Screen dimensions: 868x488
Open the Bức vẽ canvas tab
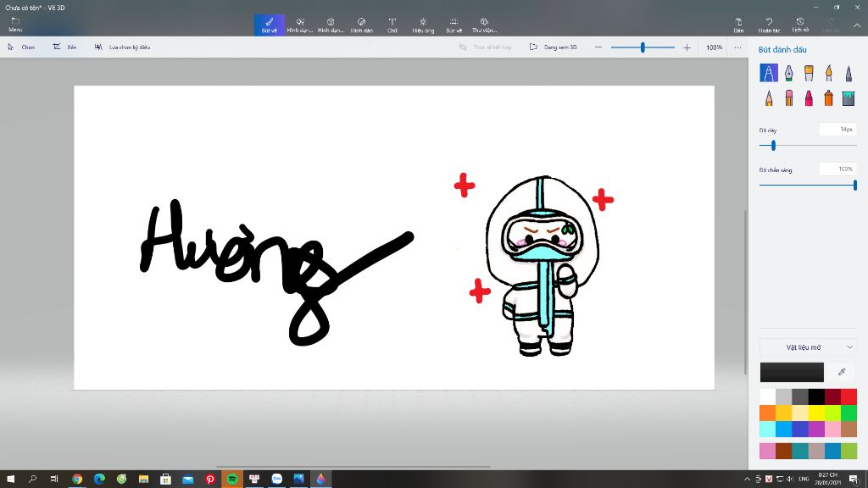(x=454, y=25)
